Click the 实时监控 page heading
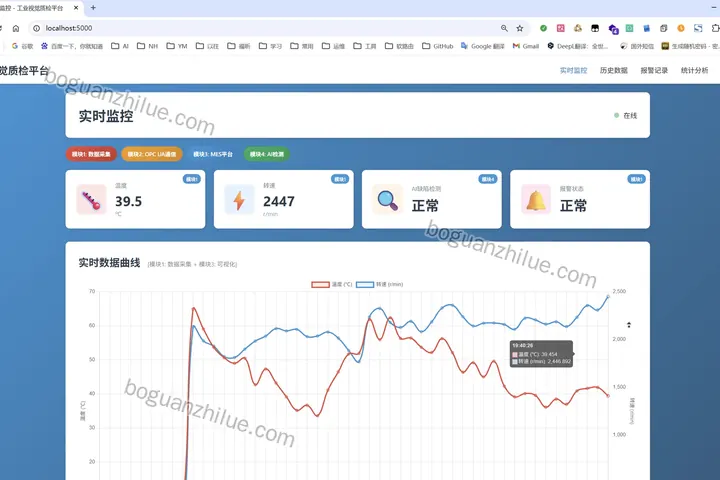720x480 pixels. point(106,116)
